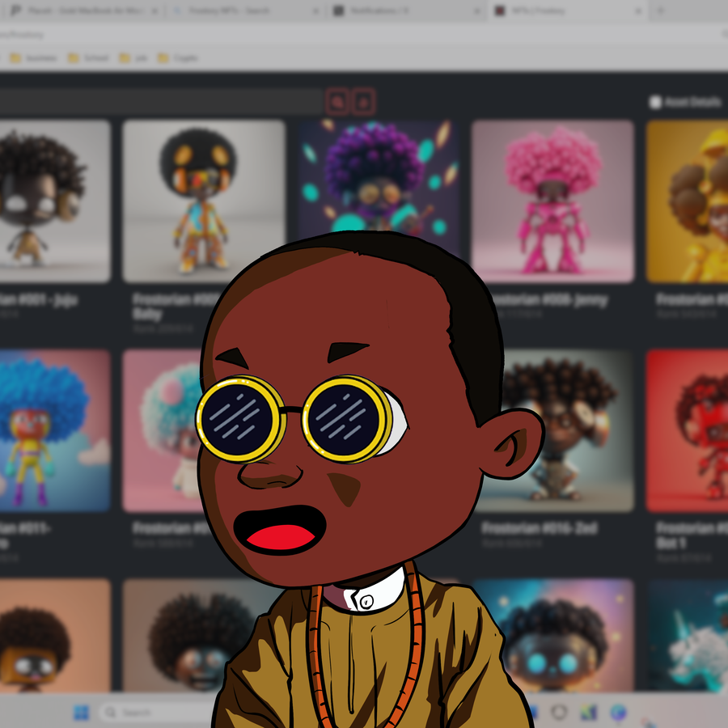The width and height of the screenshot is (728, 728).
Task: Open the Windows Start menu
Action: (x=81, y=713)
